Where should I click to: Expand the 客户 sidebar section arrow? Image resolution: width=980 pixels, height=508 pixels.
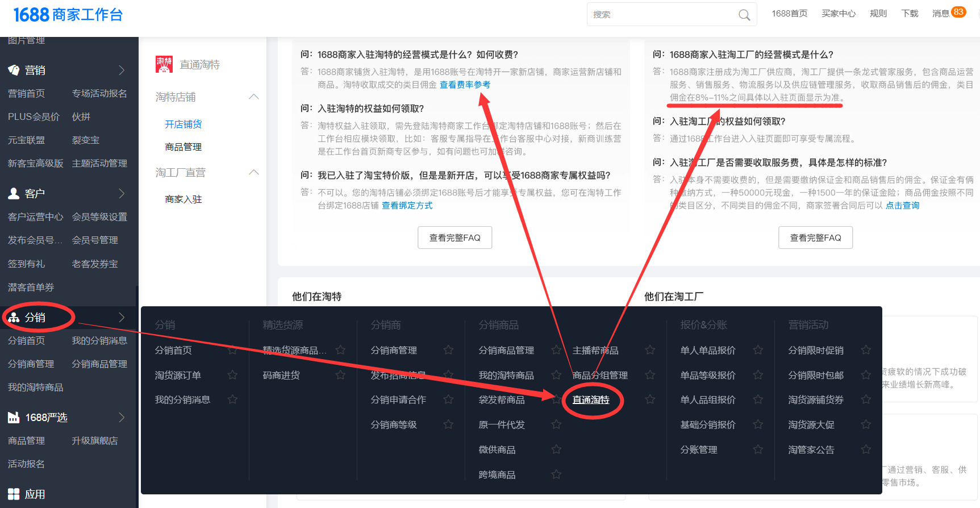pyautogui.click(x=122, y=193)
